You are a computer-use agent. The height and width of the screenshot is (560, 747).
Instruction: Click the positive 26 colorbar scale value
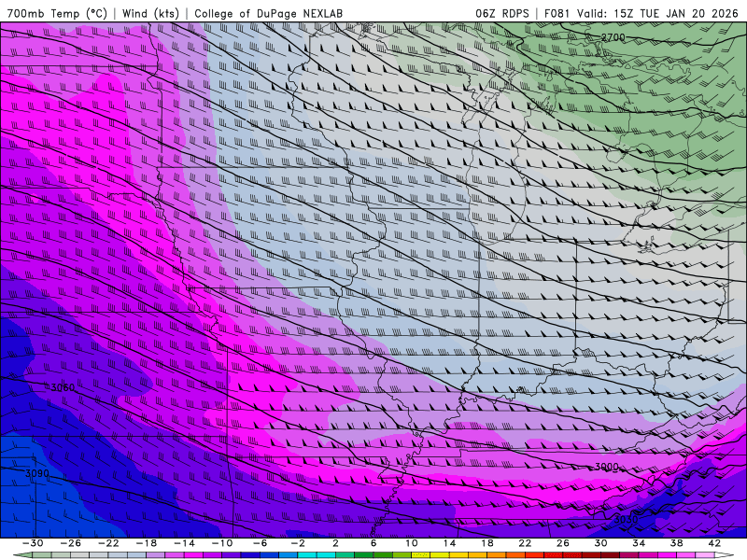point(563,543)
